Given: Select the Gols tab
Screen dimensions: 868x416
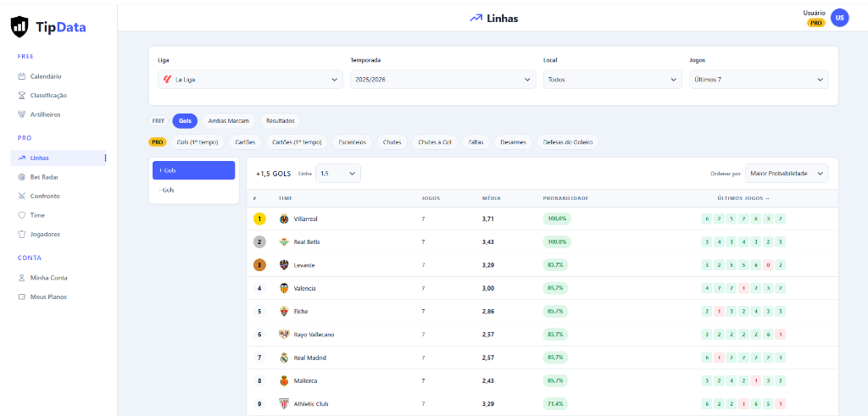Looking at the screenshot, I should pos(185,120).
